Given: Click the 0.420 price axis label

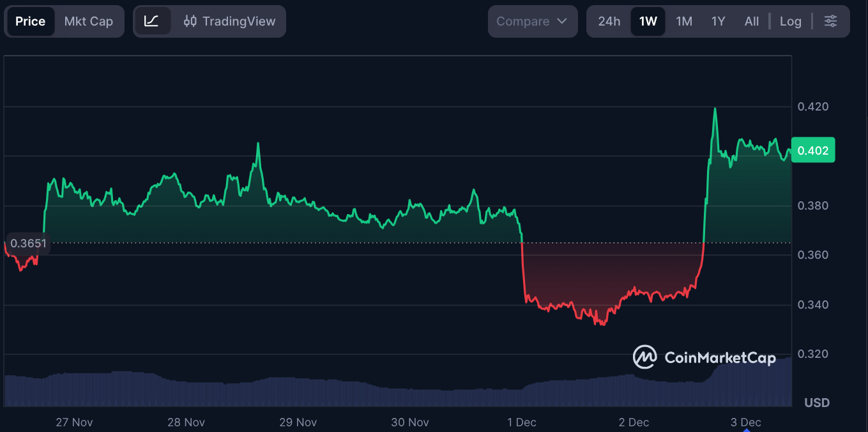Looking at the screenshot, I should [x=813, y=106].
